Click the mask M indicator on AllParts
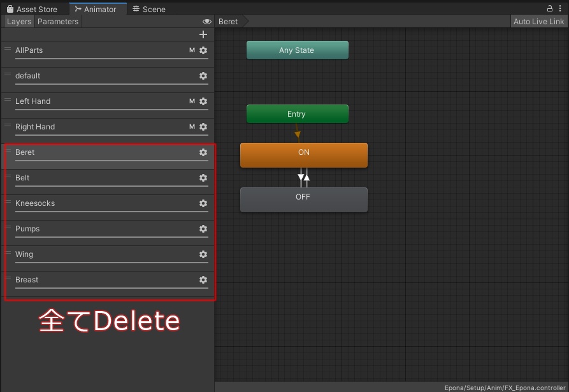The height and width of the screenshot is (392, 569). point(192,50)
